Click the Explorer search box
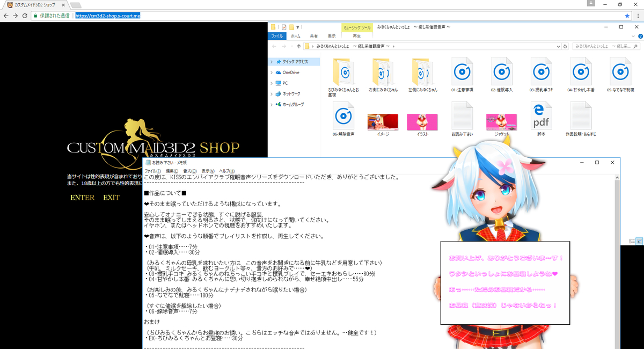The width and height of the screenshot is (644, 349). (604, 47)
